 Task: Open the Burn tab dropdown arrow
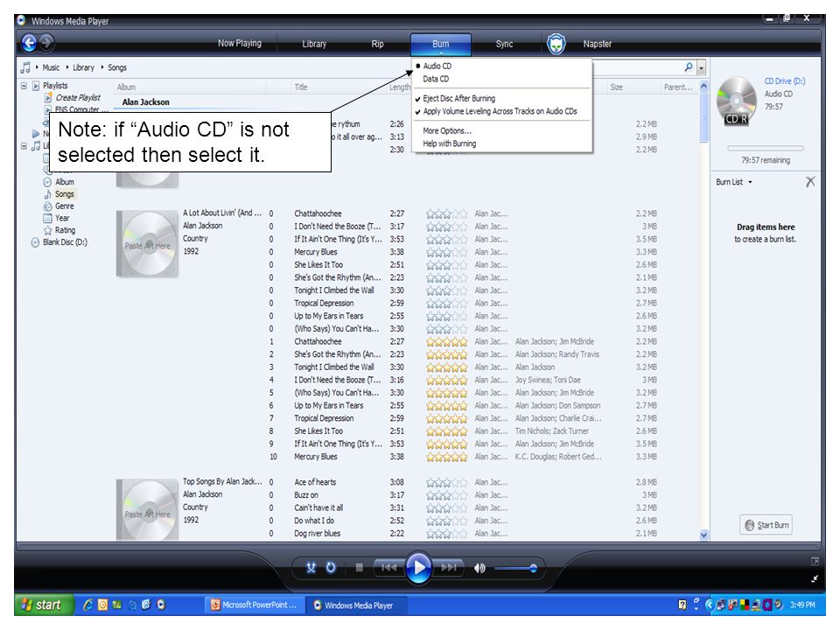(441, 53)
